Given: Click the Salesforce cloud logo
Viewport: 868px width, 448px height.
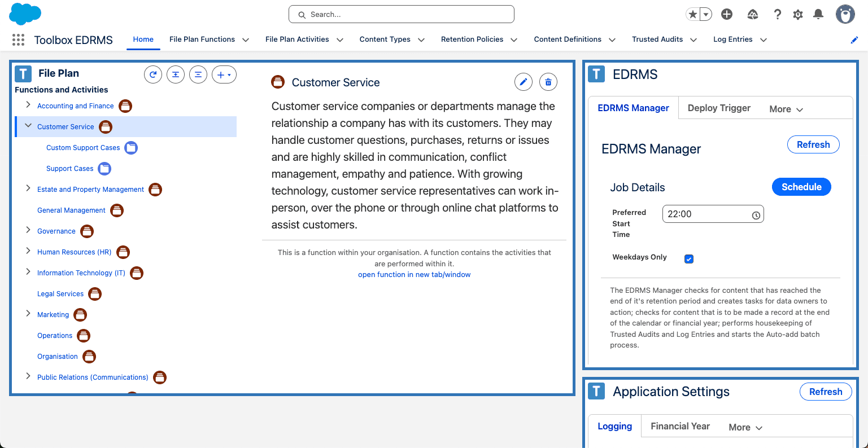Looking at the screenshot, I should 25,14.
